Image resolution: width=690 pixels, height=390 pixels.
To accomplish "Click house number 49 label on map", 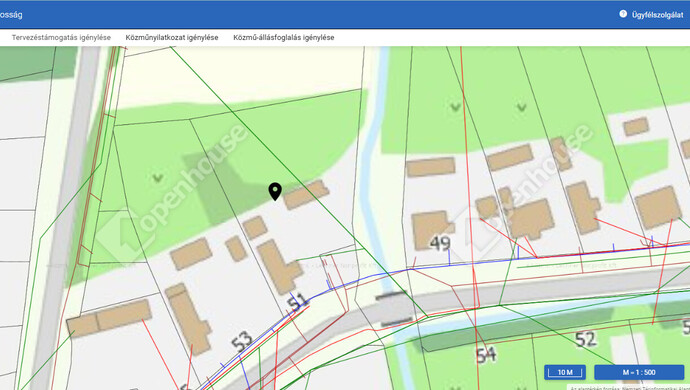I will coord(440,243).
